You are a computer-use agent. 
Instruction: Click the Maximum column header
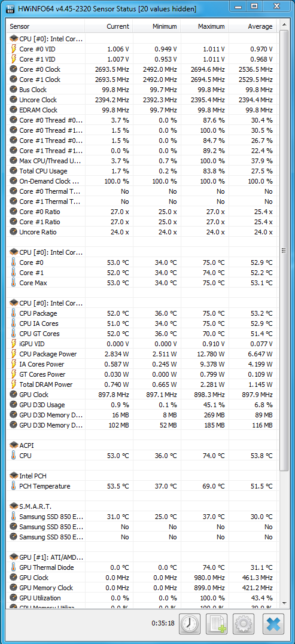click(x=204, y=26)
